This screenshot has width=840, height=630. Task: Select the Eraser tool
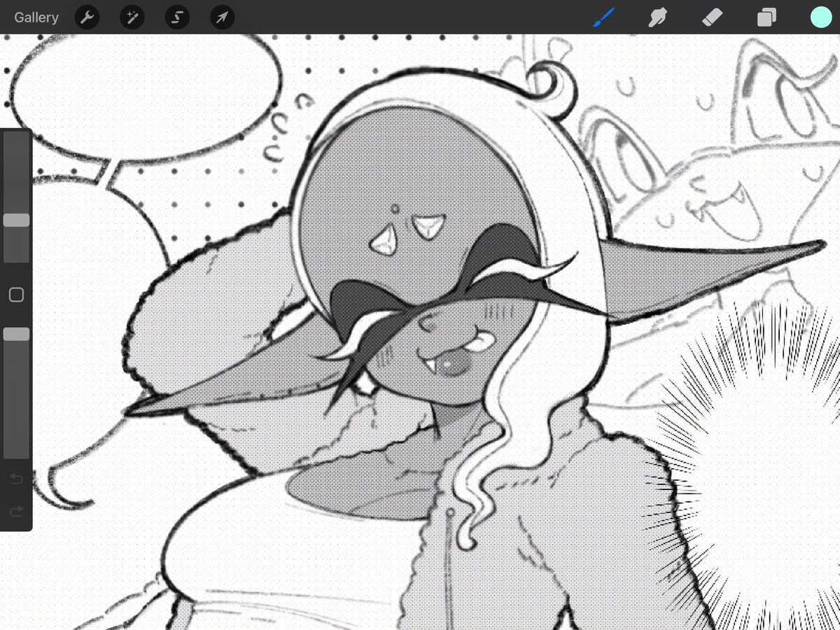pyautogui.click(x=712, y=17)
